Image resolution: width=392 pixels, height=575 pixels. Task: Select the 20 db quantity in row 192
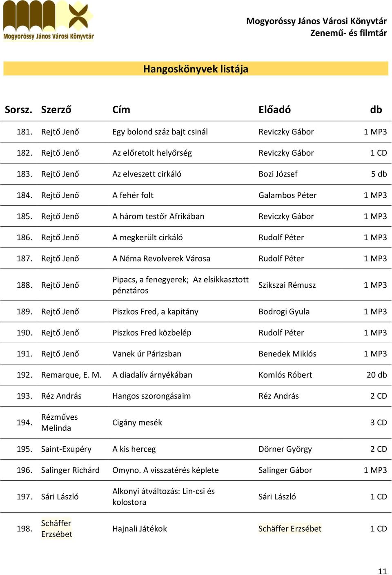(376, 375)
